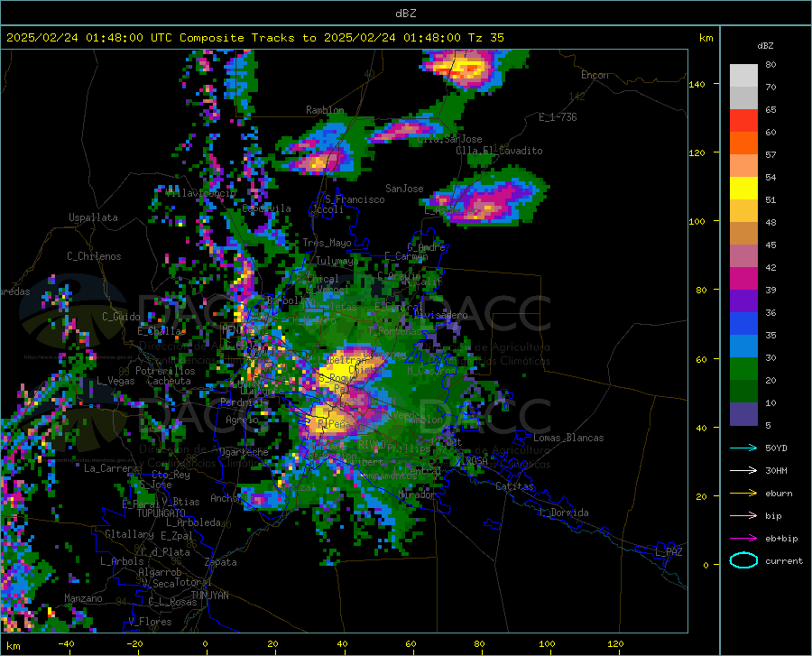Click the yellow eburn arrow icon
The height and width of the screenshot is (656, 812).
tap(743, 494)
